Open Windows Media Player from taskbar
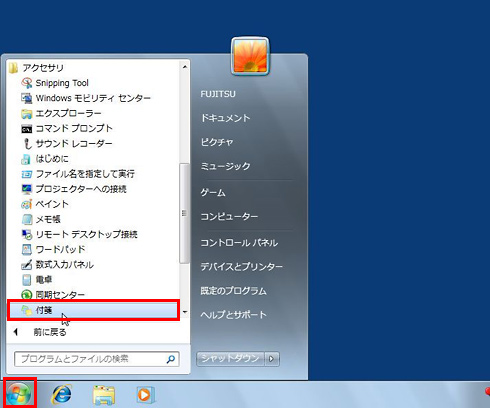 click(145, 395)
